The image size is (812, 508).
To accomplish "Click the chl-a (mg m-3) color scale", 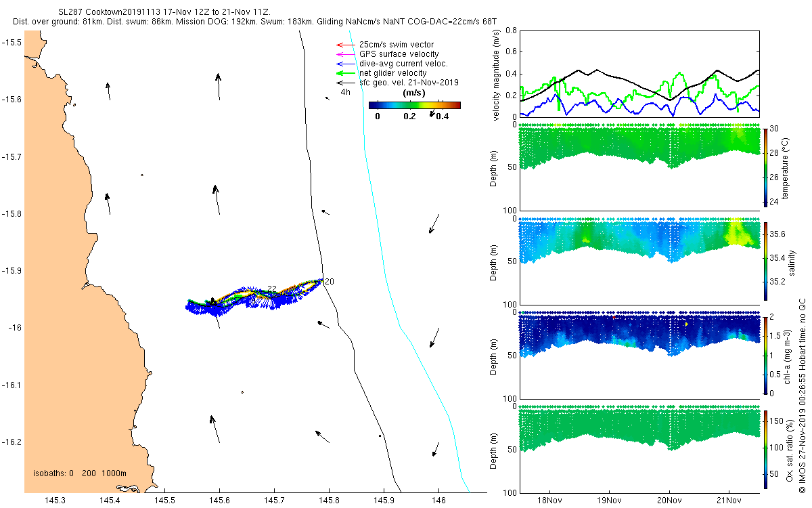I will 765,355.
